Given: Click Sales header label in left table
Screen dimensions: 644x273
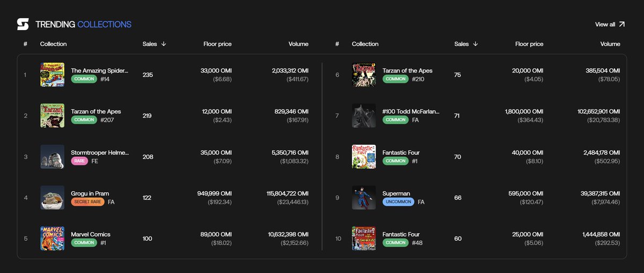Looking at the screenshot, I should 150,44.
